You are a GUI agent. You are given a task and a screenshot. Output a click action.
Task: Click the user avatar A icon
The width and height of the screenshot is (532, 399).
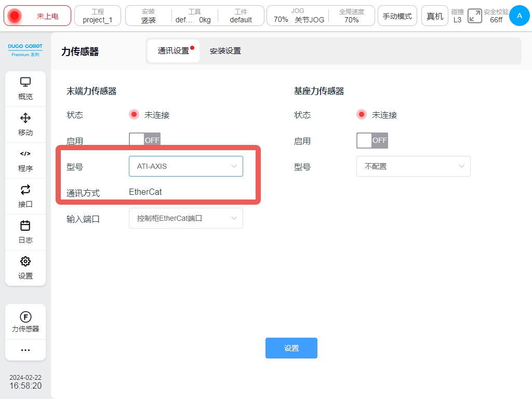pos(519,16)
